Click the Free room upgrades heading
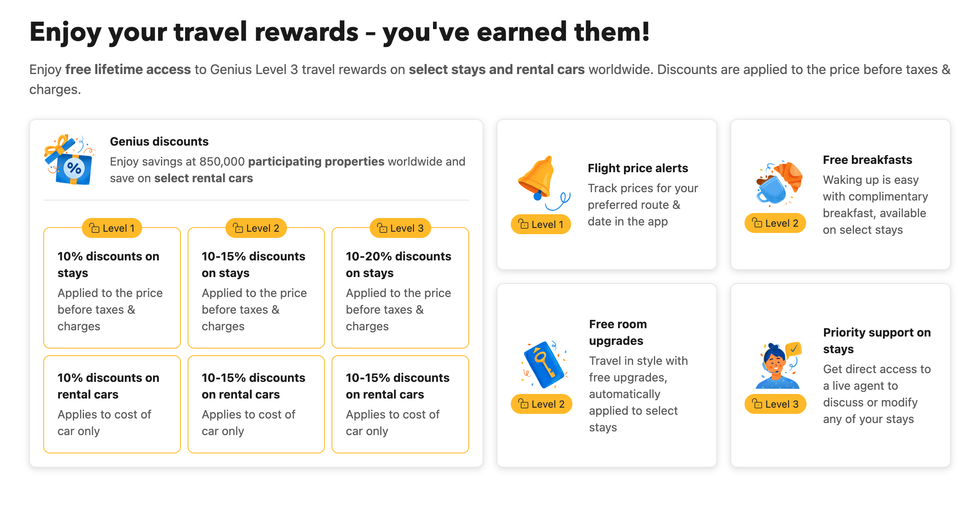The image size is (980, 505). (618, 332)
